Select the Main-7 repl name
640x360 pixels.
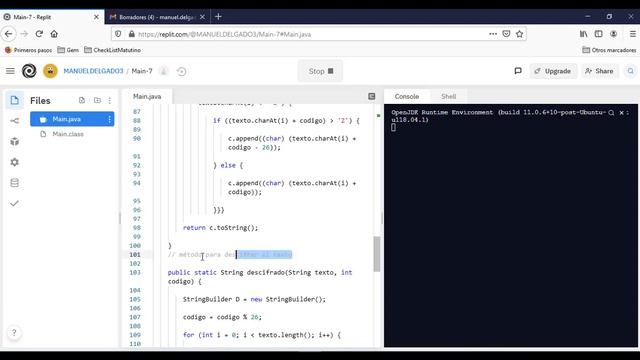tap(142, 71)
